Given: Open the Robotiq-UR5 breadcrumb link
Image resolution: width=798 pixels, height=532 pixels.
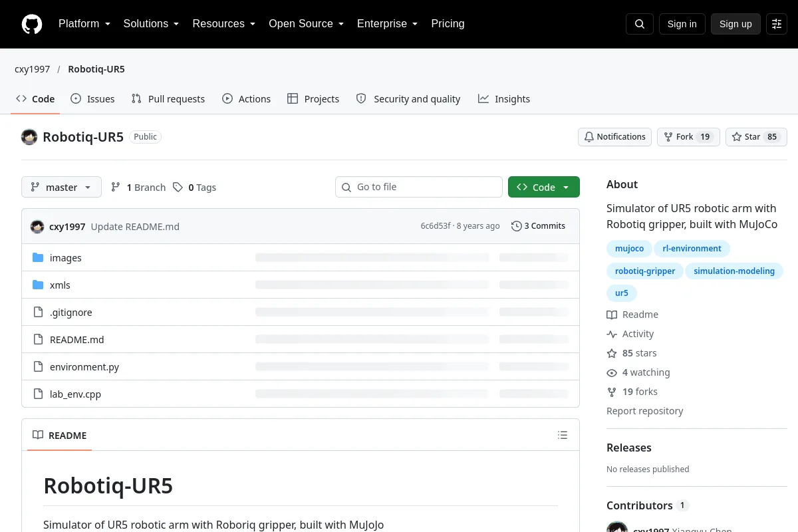Looking at the screenshot, I should click(x=96, y=69).
